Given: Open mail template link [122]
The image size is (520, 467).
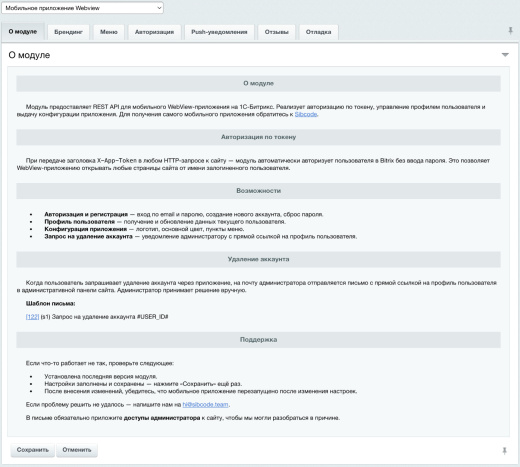Looking at the screenshot, I should click(32, 317).
